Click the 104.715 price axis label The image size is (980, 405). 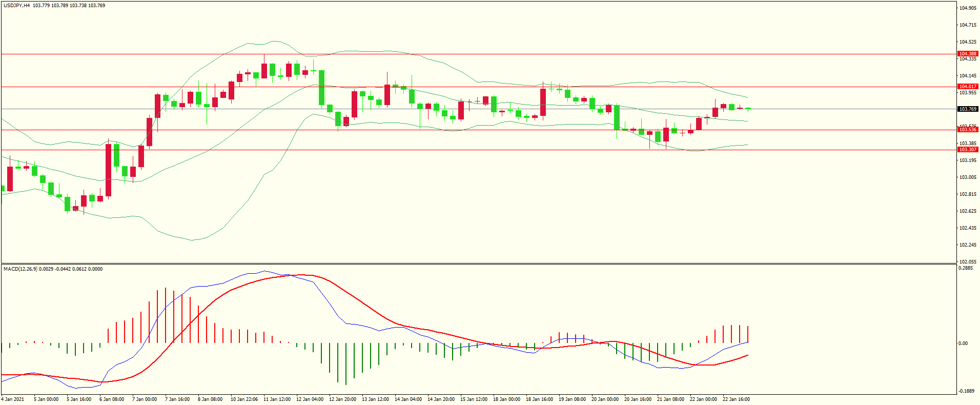(968, 25)
